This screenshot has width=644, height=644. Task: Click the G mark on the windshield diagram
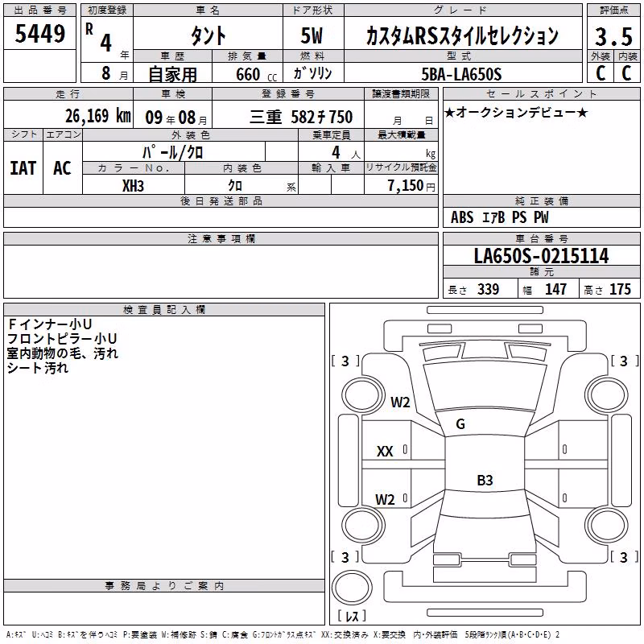pos(460,424)
